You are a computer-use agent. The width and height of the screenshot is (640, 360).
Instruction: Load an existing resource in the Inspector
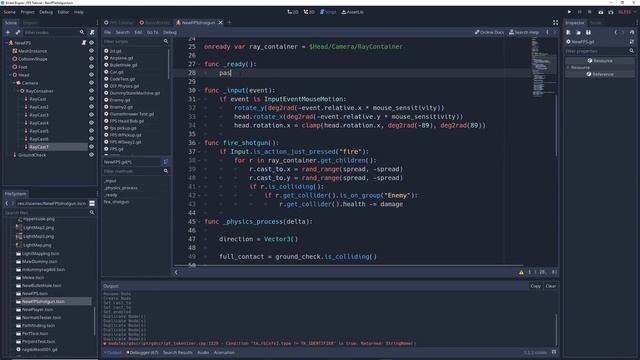point(578,32)
